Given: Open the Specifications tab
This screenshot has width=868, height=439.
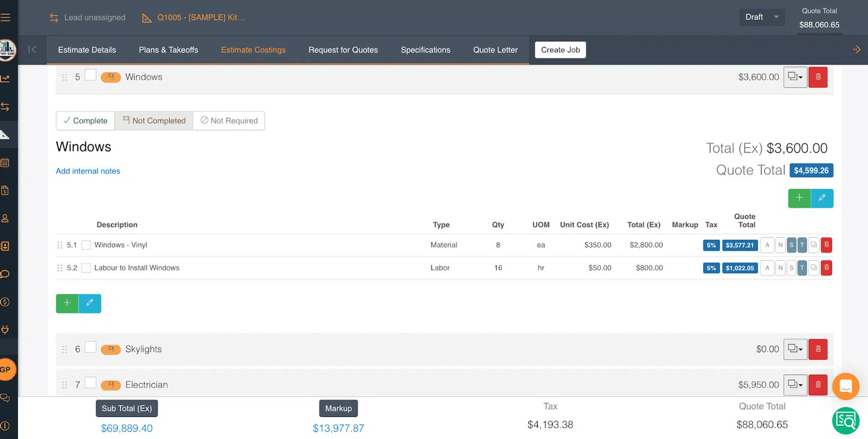Looking at the screenshot, I should pyautogui.click(x=425, y=50).
